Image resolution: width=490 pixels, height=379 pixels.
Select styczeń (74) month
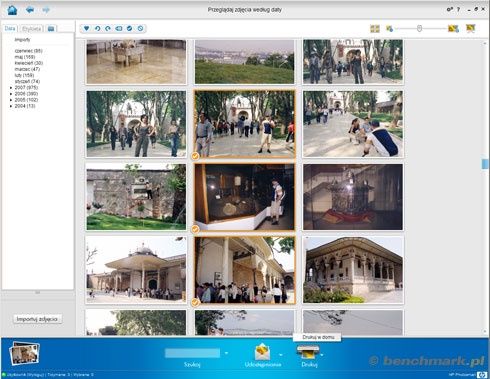[27, 81]
